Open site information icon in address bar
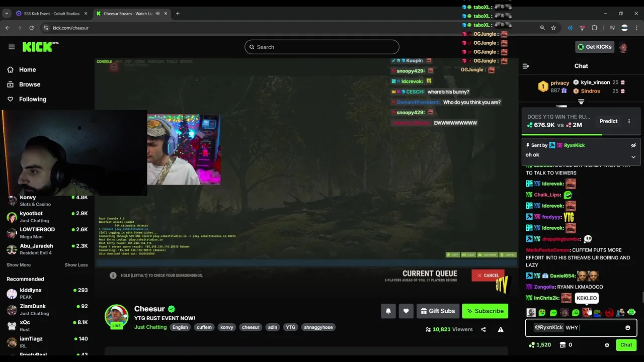The height and width of the screenshot is (362, 644). click(46, 28)
